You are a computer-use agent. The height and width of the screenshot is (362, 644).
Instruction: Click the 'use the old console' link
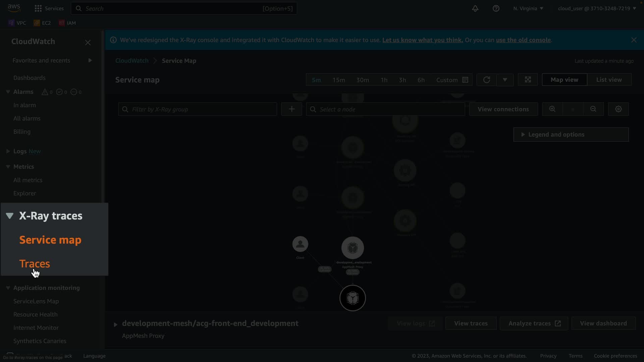pos(523,40)
